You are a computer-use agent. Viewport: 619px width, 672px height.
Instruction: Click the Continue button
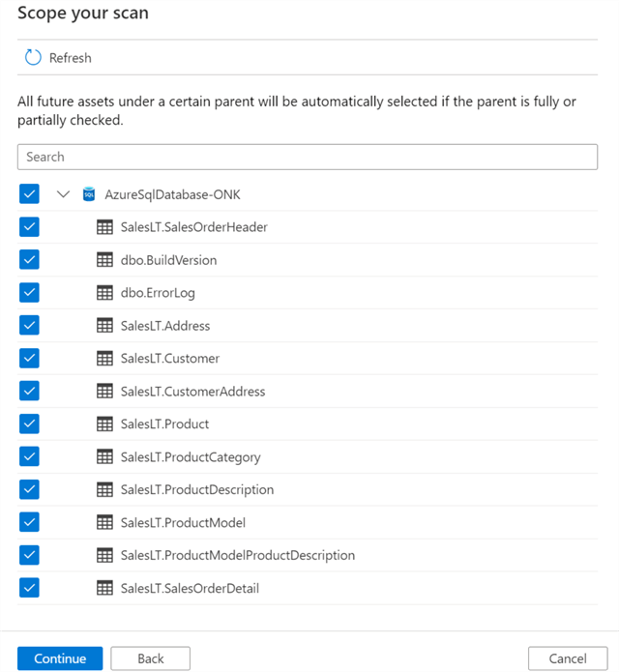pyautogui.click(x=60, y=658)
